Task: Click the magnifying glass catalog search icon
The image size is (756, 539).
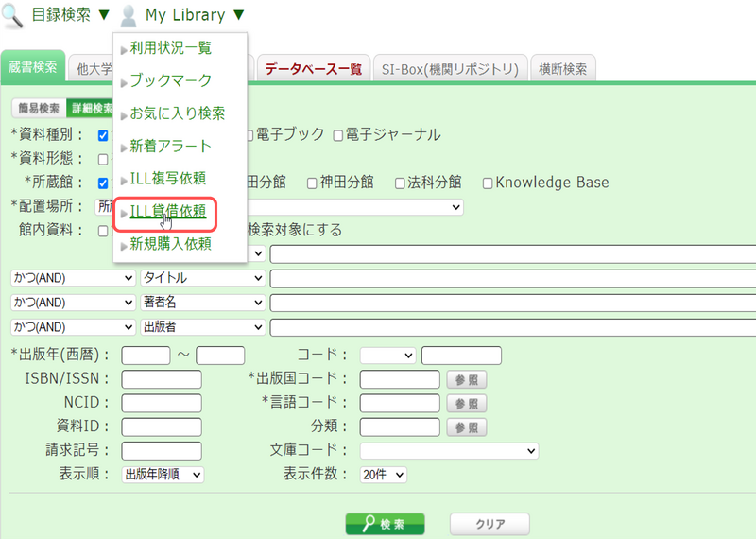Action: 15,15
